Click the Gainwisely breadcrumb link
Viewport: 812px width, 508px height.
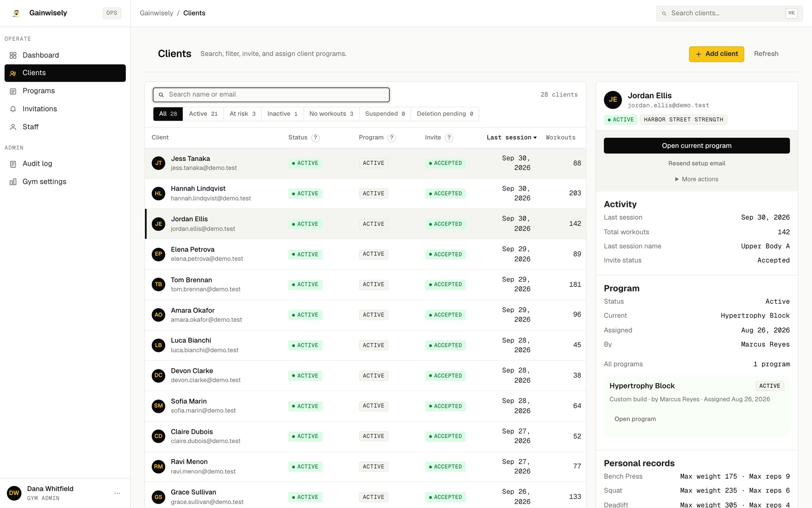click(x=156, y=13)
